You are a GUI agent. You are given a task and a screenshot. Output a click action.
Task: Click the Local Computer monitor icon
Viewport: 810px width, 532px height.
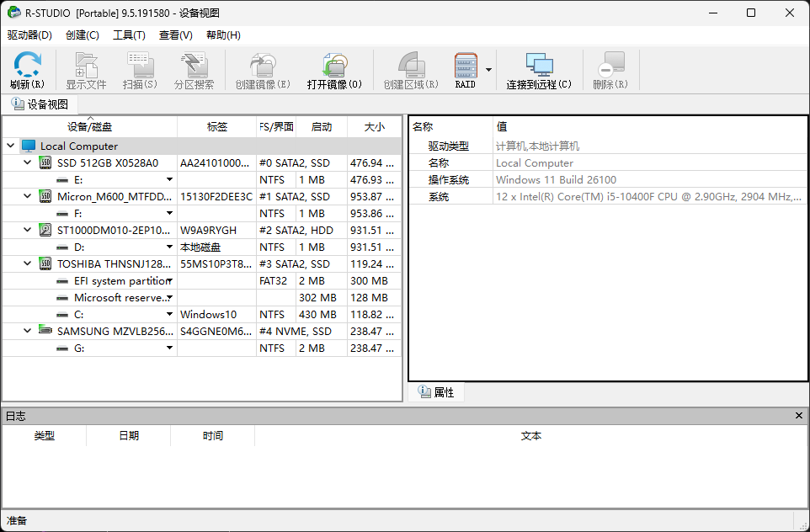coord(29,146)
